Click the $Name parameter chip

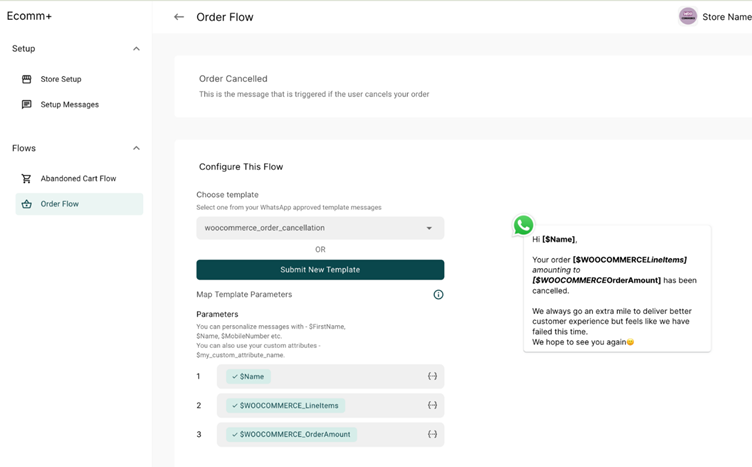(248, 376)
